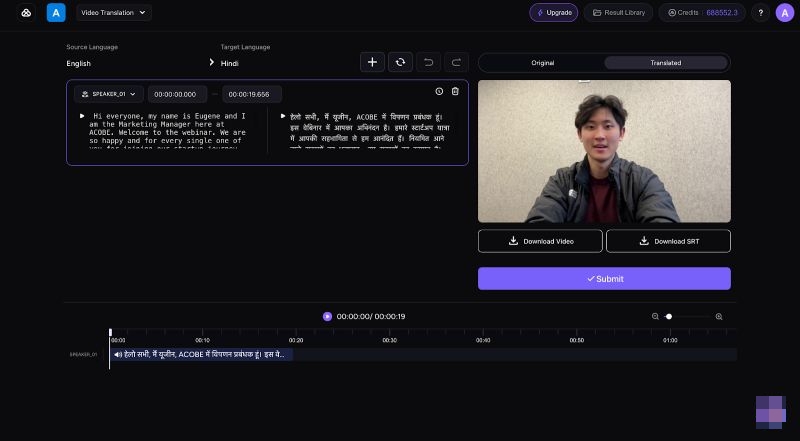Click the 00:00:00/ 00:00:19 time readout
The width and height of the screenshot is (800, 441).
pos(371,316)
